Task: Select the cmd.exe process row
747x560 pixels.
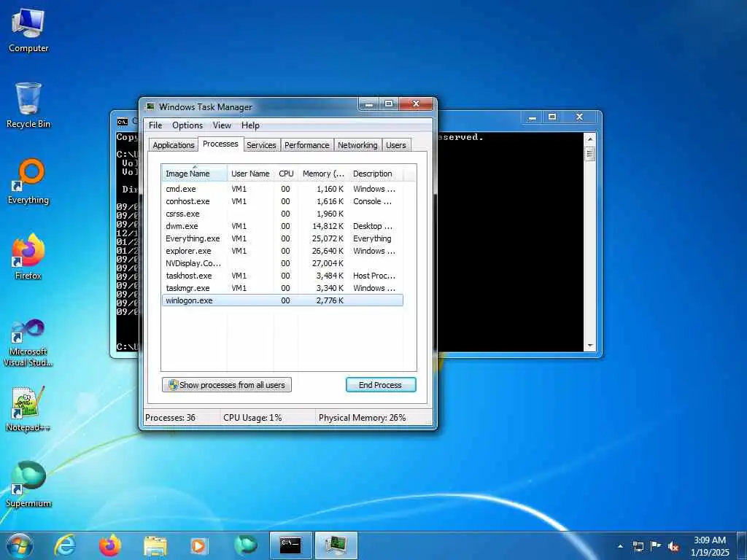Action: pyautogui.click(x=282, y=189)
